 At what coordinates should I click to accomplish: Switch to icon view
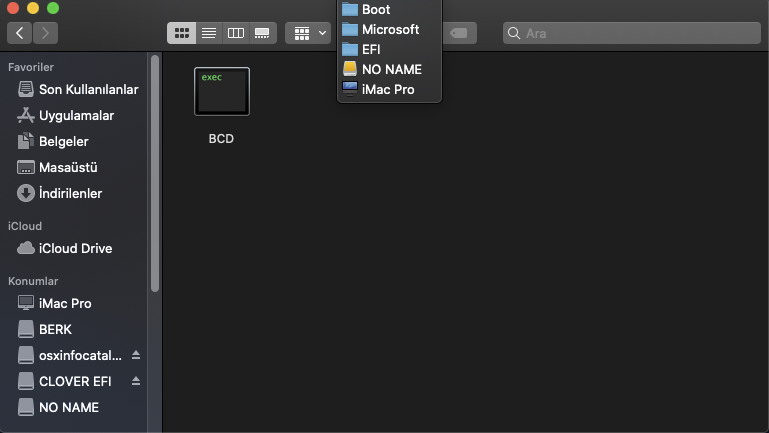pos(181,33)
